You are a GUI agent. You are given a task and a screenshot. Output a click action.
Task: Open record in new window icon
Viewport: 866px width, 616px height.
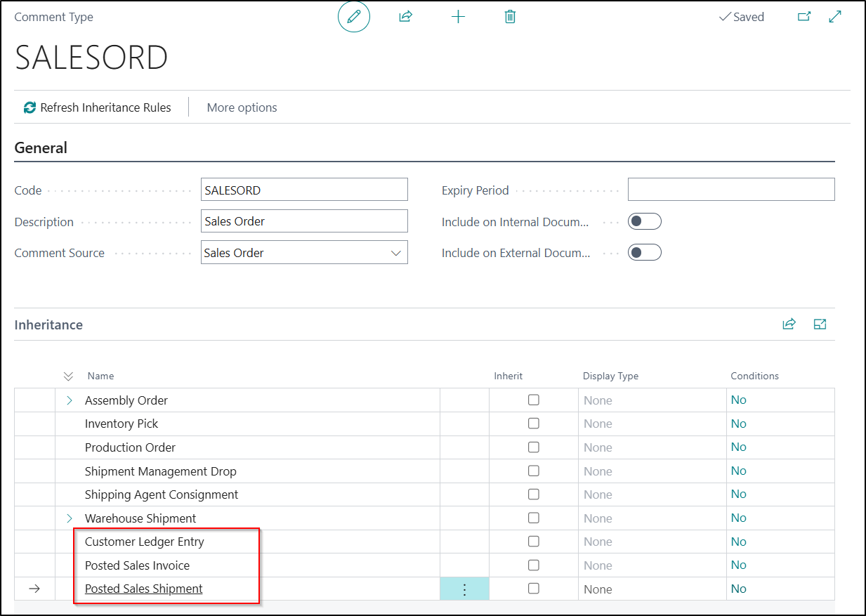[x=804, y=17]
